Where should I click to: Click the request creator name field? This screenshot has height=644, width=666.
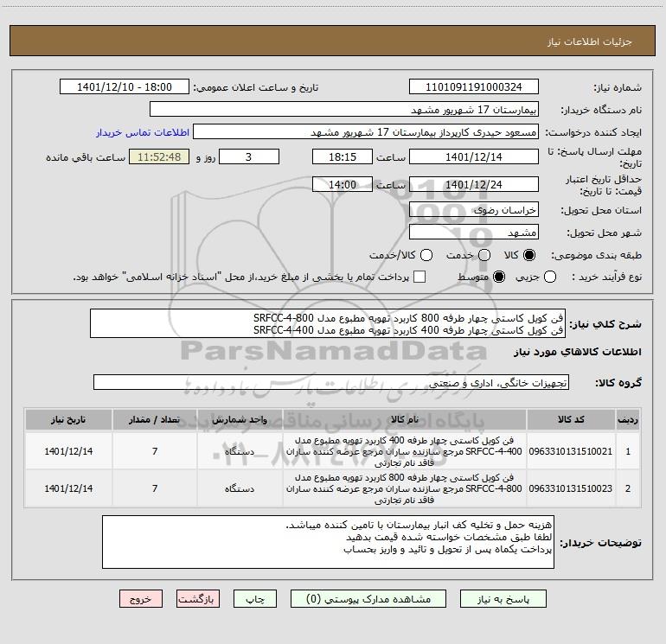coord(366,132)
